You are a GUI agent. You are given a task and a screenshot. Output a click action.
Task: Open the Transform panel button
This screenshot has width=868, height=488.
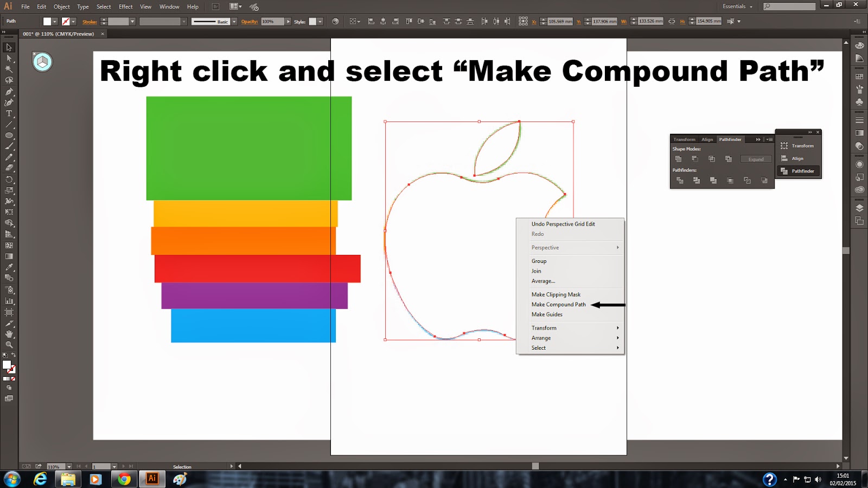(799, 146)
